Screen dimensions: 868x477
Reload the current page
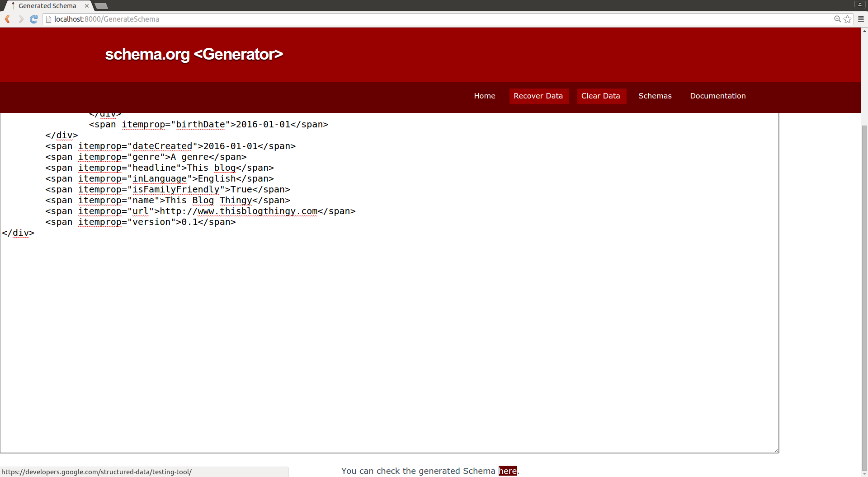tap(33, 19)
